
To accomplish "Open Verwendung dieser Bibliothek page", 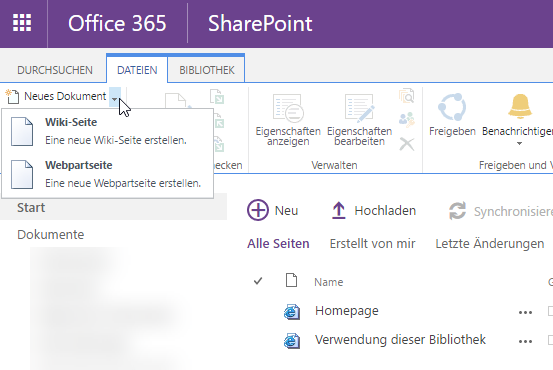I will tap(400, 340).
